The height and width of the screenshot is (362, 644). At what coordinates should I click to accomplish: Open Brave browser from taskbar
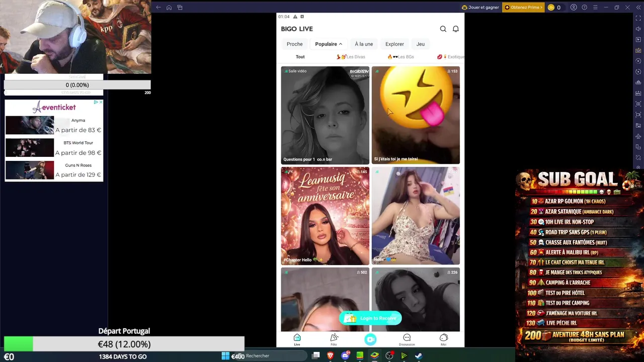coord(331,356)
